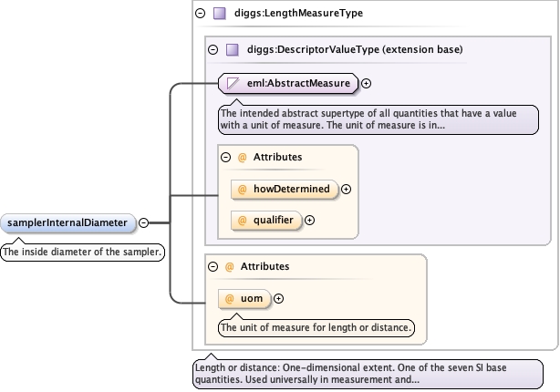Collapse the Attributes box containing howDetermined
This screenshot has width=560, height=392.
pos(226,157)
